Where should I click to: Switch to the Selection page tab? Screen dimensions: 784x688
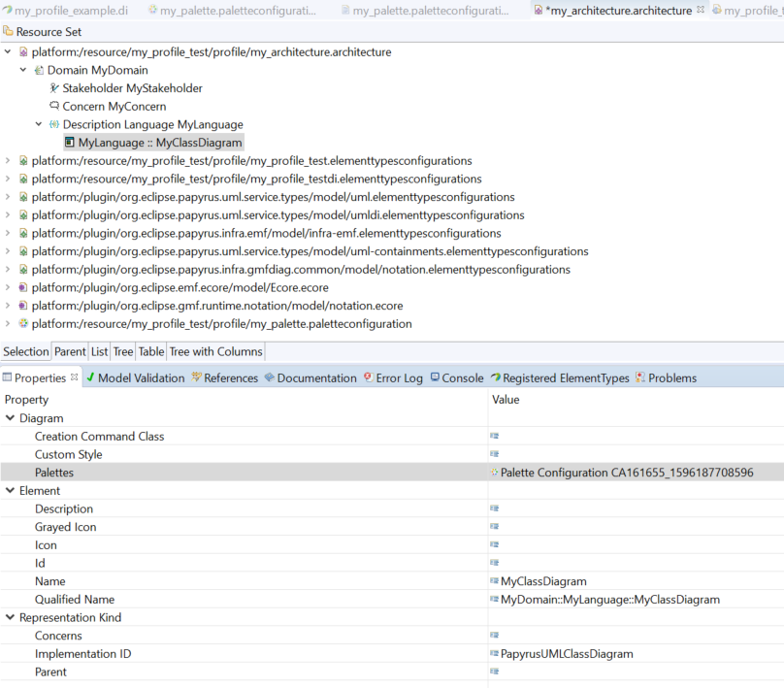point(26,351)
